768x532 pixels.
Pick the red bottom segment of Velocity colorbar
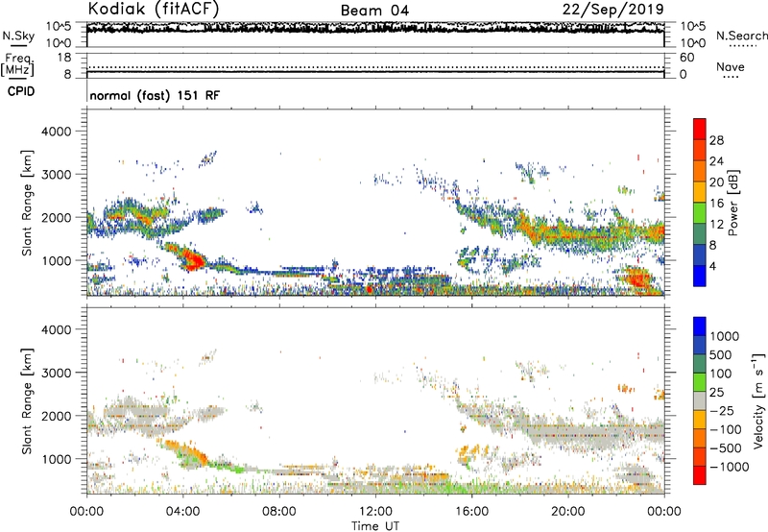pos(700,475)
